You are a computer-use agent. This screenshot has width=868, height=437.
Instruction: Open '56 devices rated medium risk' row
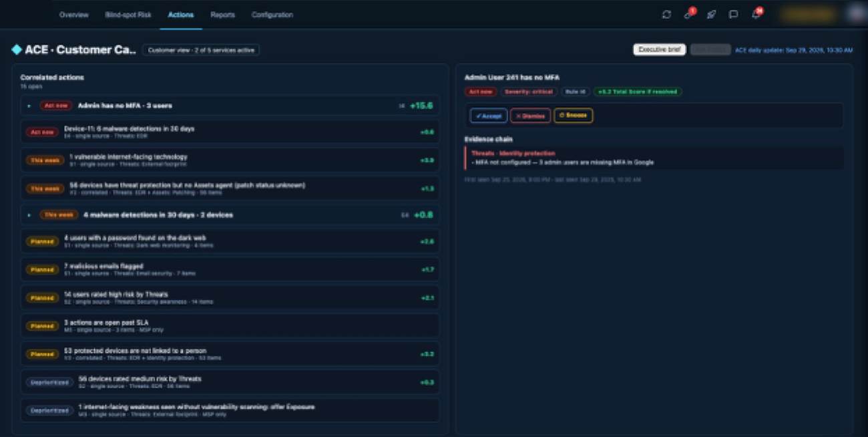(230, 382)
